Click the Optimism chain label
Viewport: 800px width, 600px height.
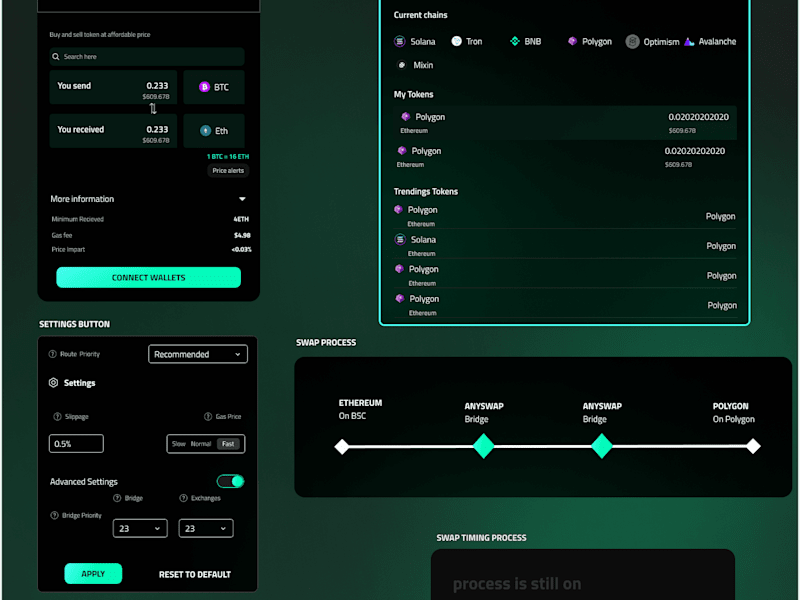point(661,42)
